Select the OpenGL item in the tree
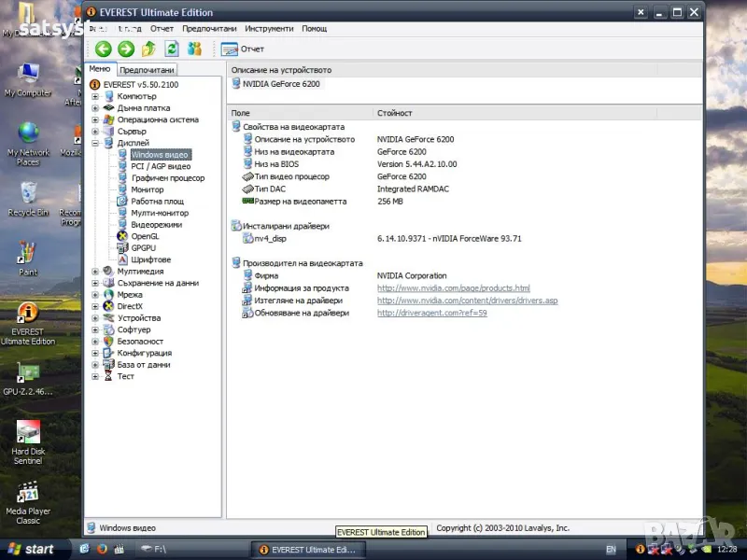The height and width of the screenshot is (560, 747). pyautogui.click(x=145, y=236)
